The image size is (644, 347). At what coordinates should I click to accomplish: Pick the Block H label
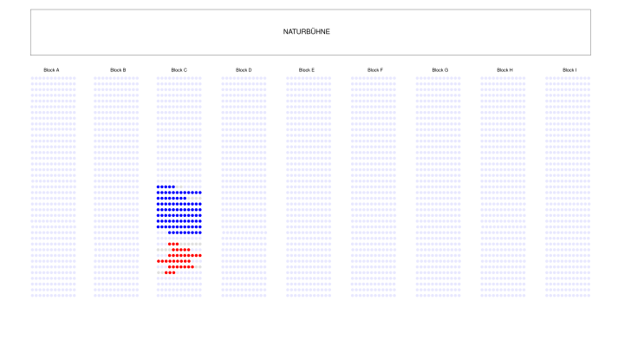[x=504, y=69]
